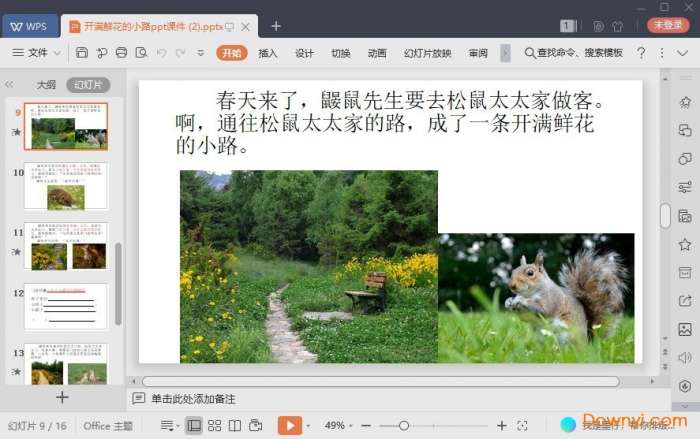
Task: Click the speaker notes view icon
Action: pyautogui.click(x=255, y=426)
